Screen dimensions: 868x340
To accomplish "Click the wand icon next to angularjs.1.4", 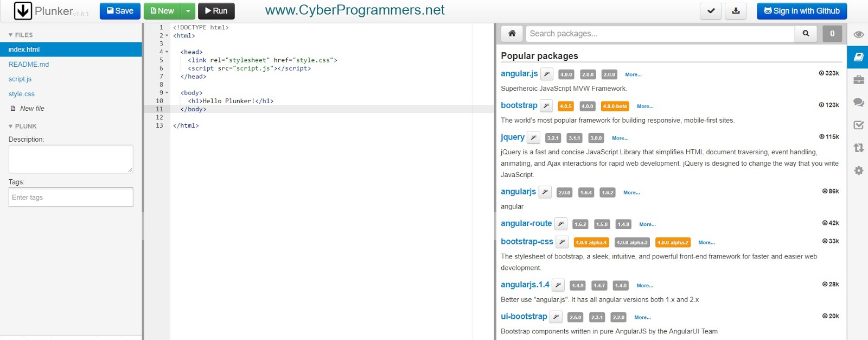I will 558,285.
